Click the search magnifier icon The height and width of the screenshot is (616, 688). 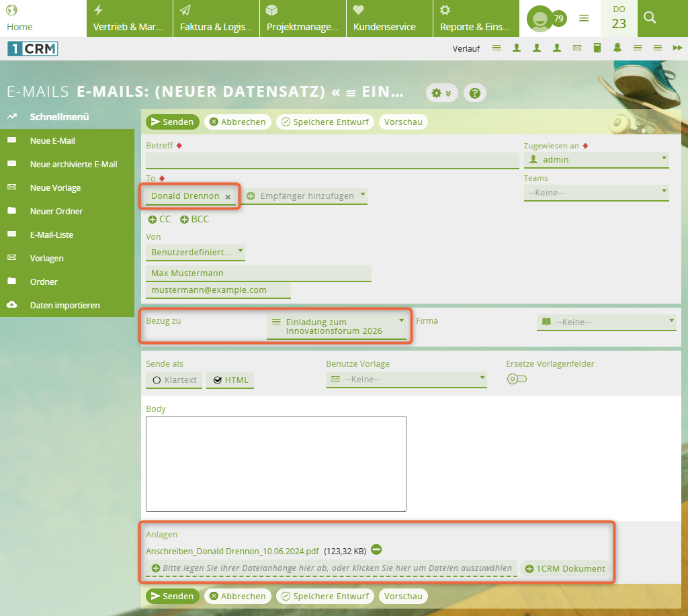coord(650,18)
